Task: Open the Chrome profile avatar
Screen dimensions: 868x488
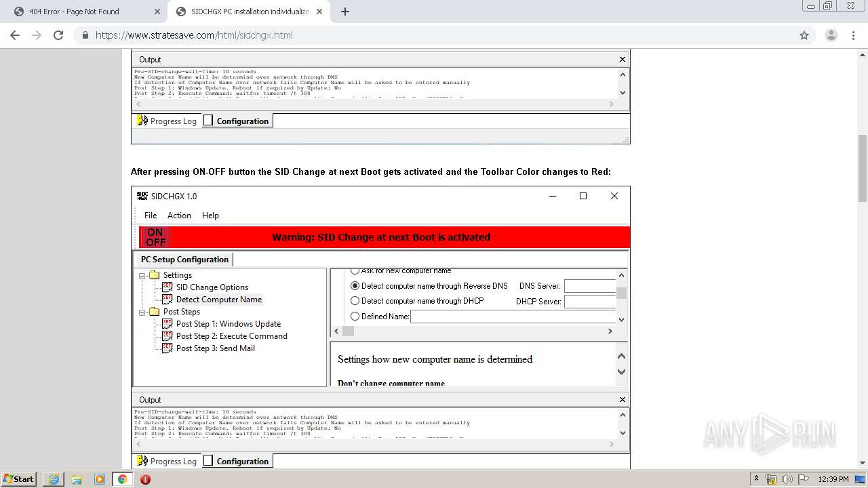Action: tap(831, 35)
